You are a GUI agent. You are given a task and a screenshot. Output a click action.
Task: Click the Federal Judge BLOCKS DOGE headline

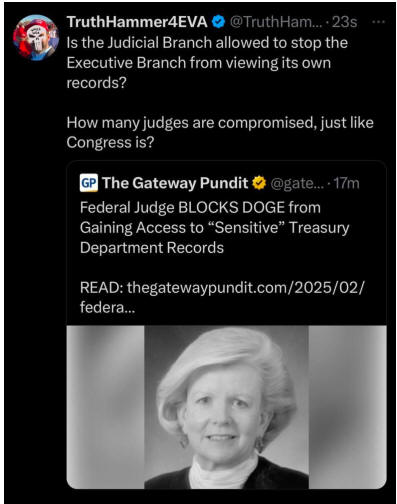click(x=214, y=228)
